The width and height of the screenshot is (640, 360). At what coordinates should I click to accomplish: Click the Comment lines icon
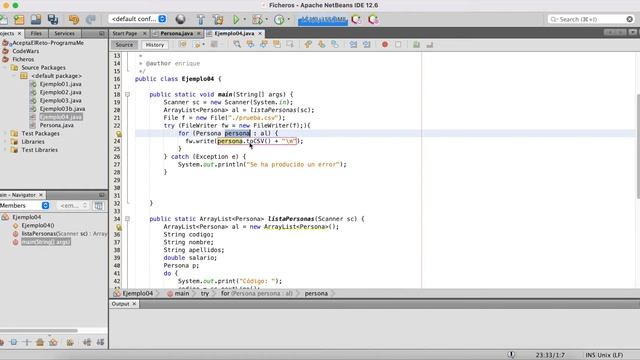[416, 44]
